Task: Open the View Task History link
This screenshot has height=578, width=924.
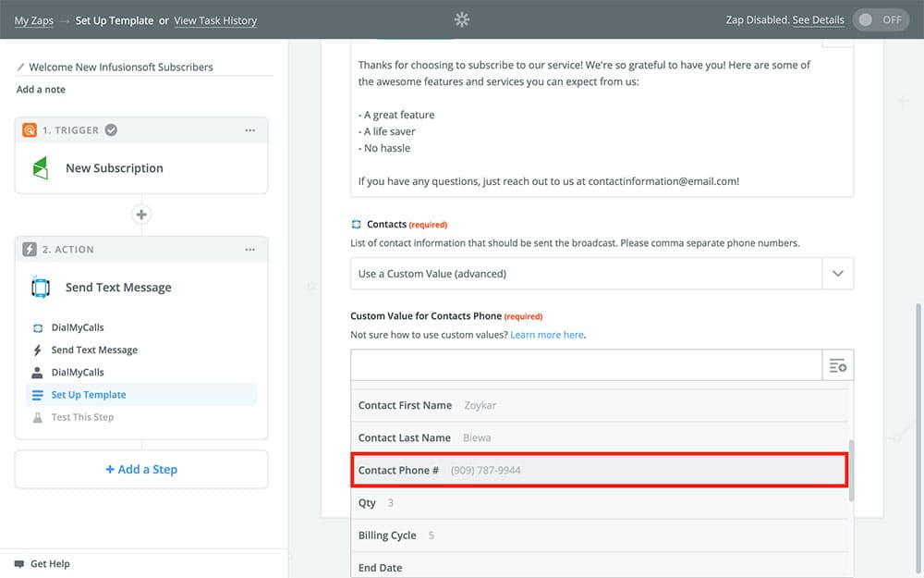Action: coord(215,20)
